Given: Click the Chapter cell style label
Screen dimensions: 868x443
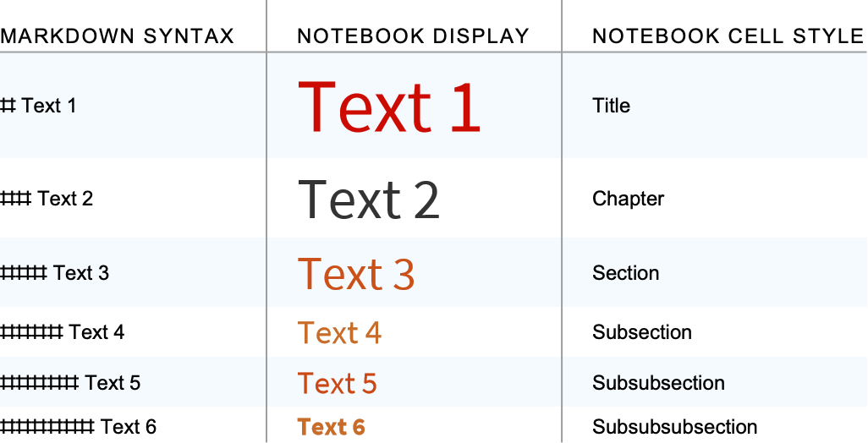Looking at the screenshot, I should pos(629,199).
